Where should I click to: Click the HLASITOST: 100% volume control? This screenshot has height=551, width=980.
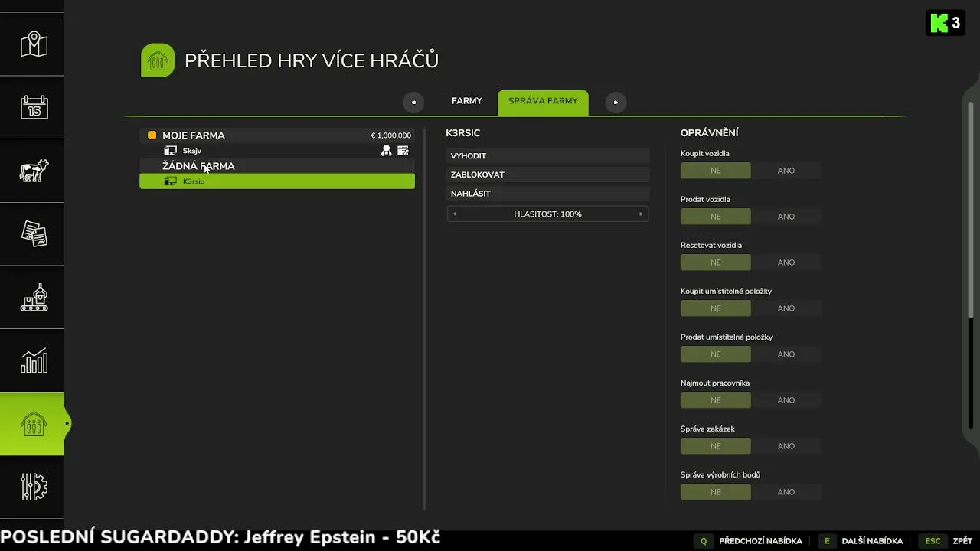tap(548, 214)
